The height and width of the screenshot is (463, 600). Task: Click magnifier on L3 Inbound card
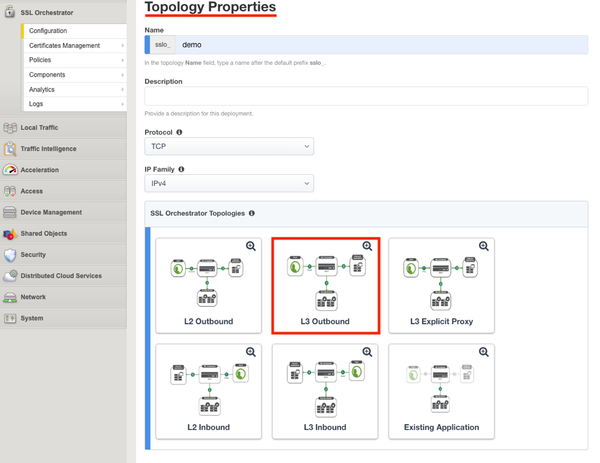click(367, 352)
